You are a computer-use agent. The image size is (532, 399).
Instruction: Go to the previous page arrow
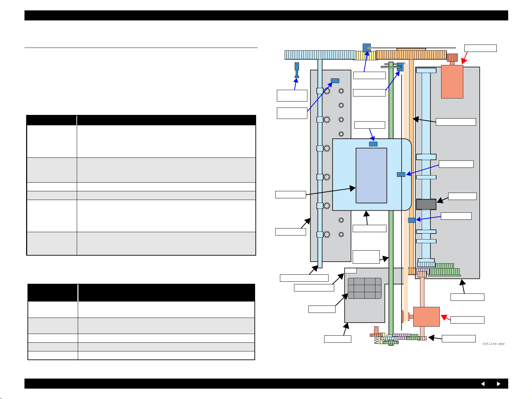(483, 384)
